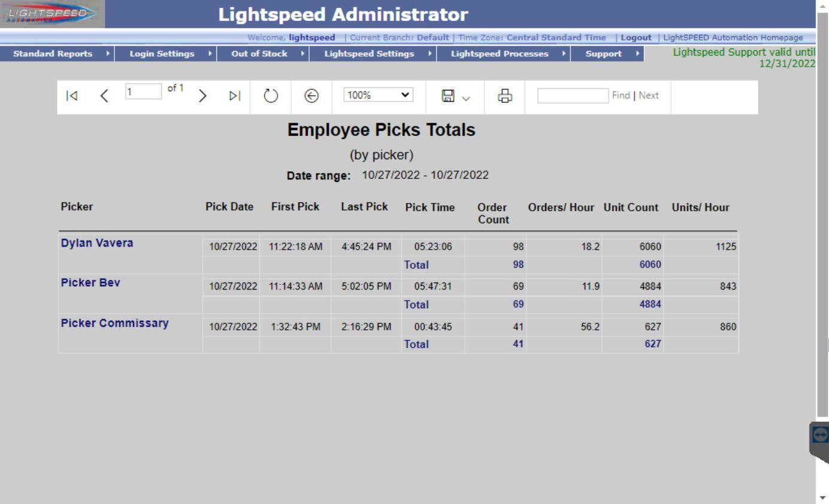Open the Lightspeed Processes menu
829x504 pixels.
coord(504,54)
